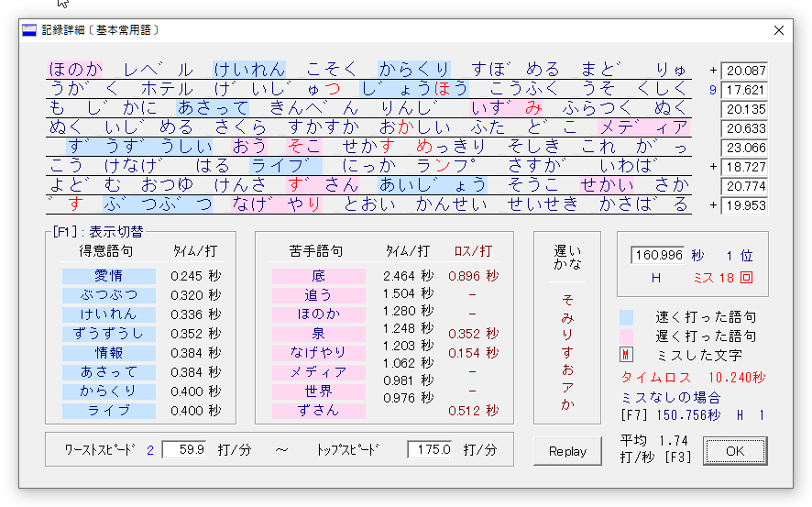The image size is (812, 507).
Task: Select からくり in the strong words list
Action: [x=109, y=391]
